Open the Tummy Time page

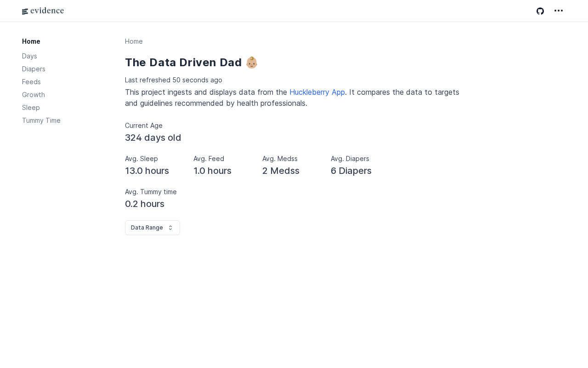coord(41,121)
